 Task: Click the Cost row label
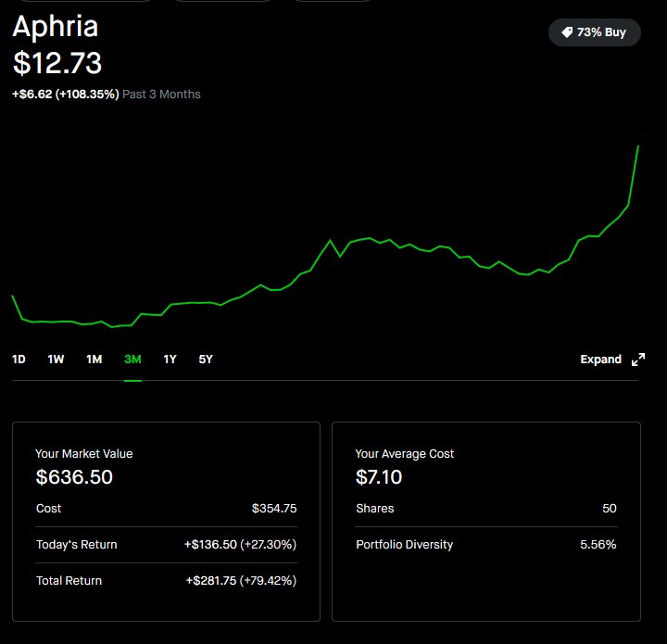coord(48,509)
